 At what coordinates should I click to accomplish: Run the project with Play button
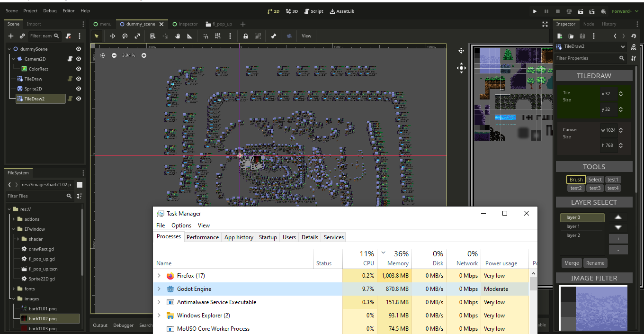(535, 11)
